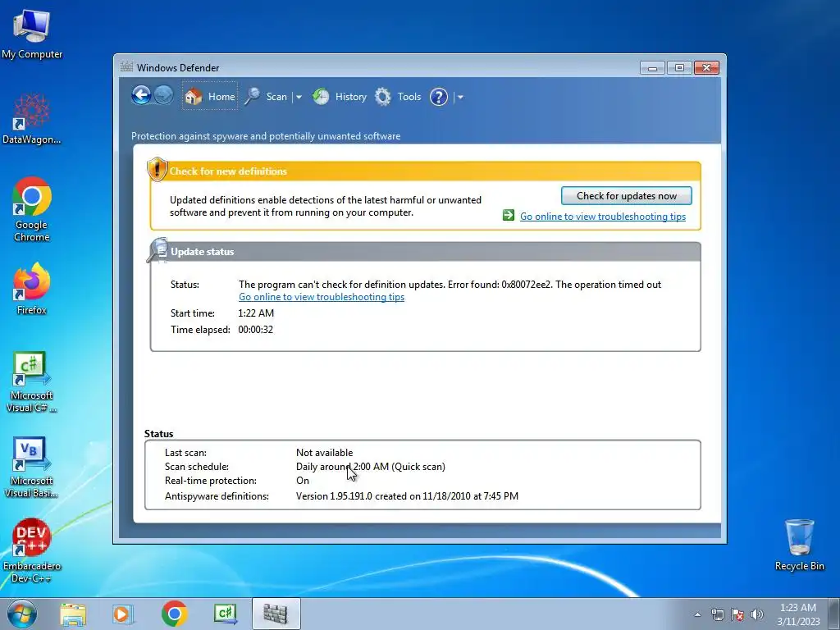Select the error text 0x80072ee2 status message
Image resolution: width=840 pixels, height=630 pixels.
click(450, 285)
